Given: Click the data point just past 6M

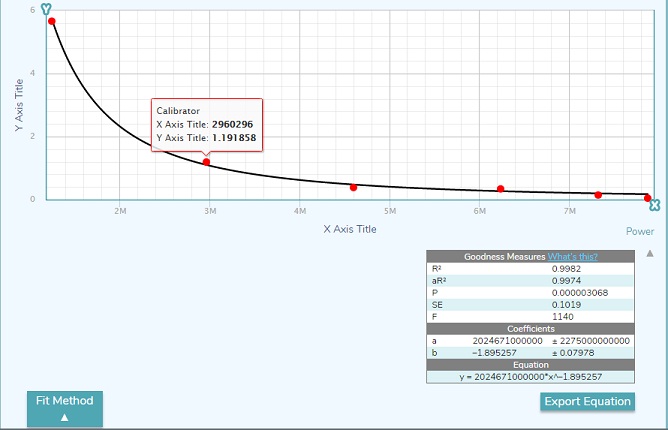Looking at the screenshot, I should pyautogui.click(x=500, y=189).
